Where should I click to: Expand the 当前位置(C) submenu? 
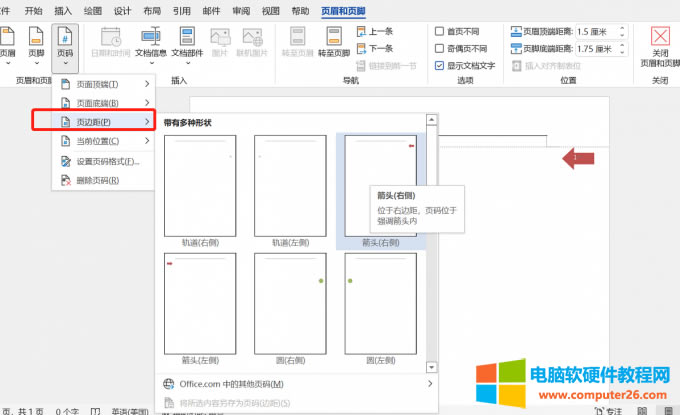click(x=103, y=141)
